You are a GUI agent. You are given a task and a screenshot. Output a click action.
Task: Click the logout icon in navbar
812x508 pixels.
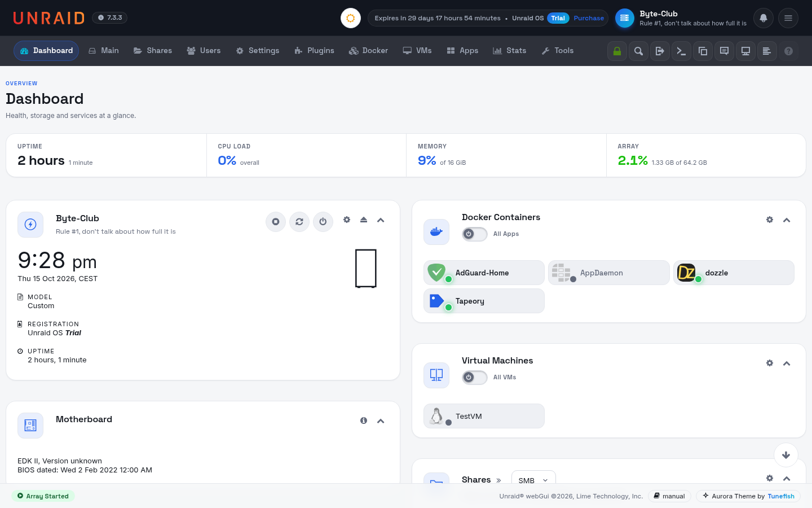pyautogui.click(x=660, y=51)
